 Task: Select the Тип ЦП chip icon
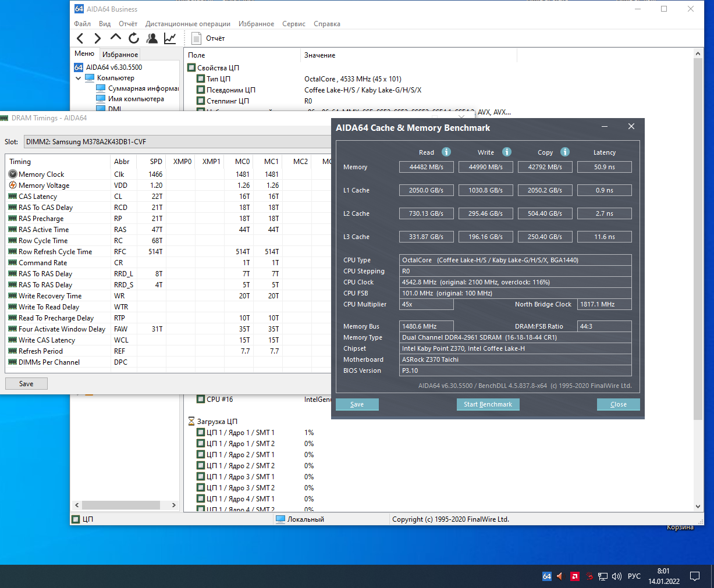pos(201,79)
